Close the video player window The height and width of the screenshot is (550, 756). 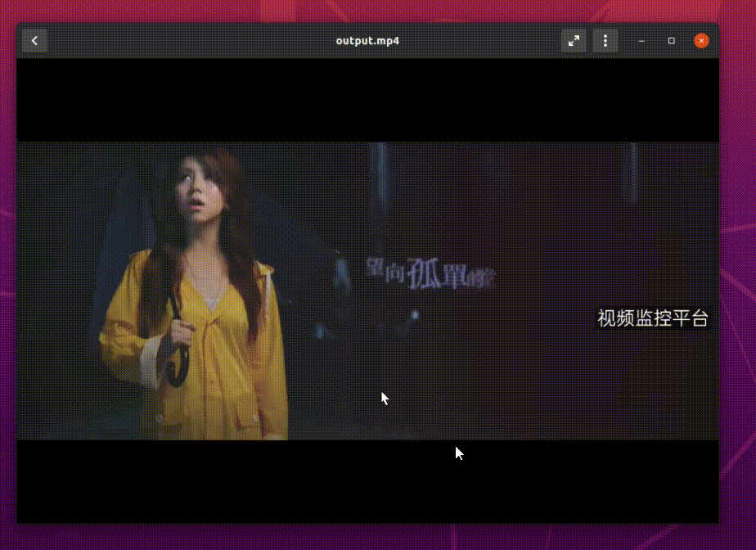click(701, 41)
